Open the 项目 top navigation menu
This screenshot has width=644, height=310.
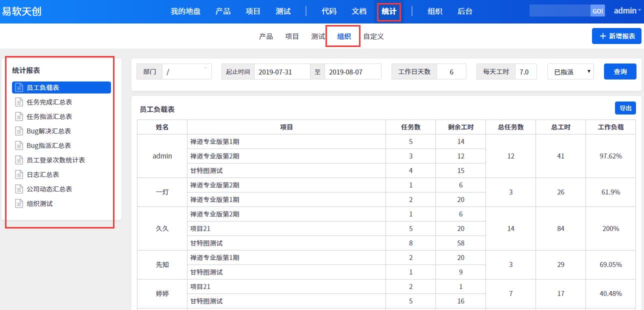tap(253, 11)
